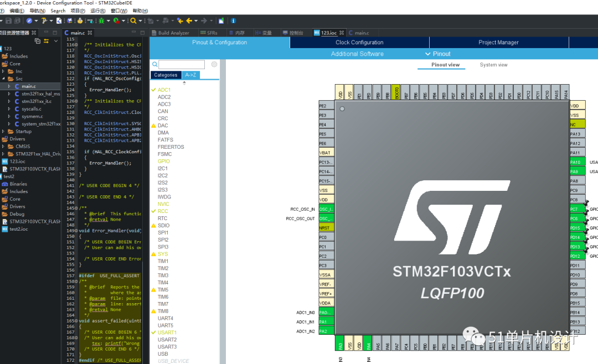
Task: Toggle Link with Editor yellow arrows
Action: 46,41
